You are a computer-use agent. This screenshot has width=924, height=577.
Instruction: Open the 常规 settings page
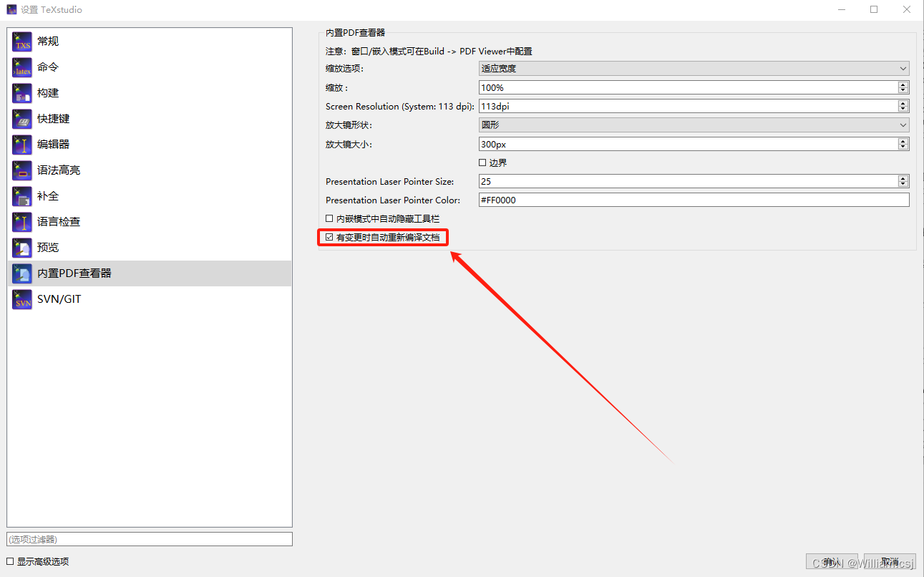[150, 42]
